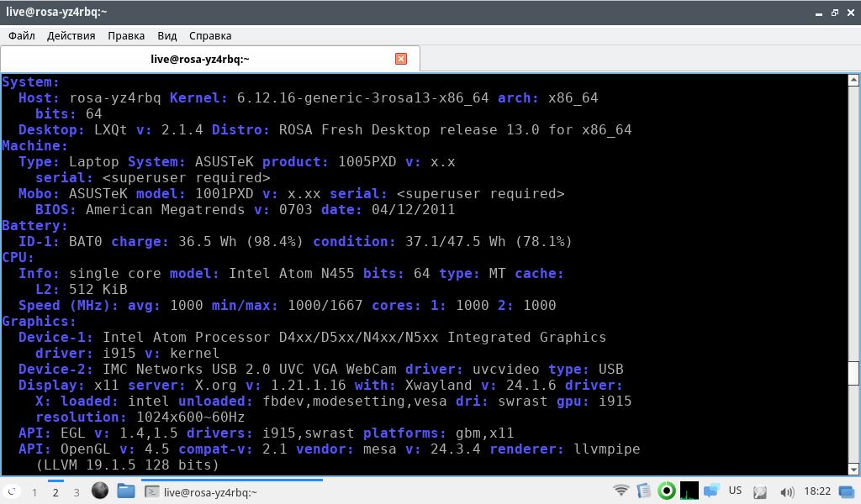Open the chat bubbles tray icon

[711, 491]
